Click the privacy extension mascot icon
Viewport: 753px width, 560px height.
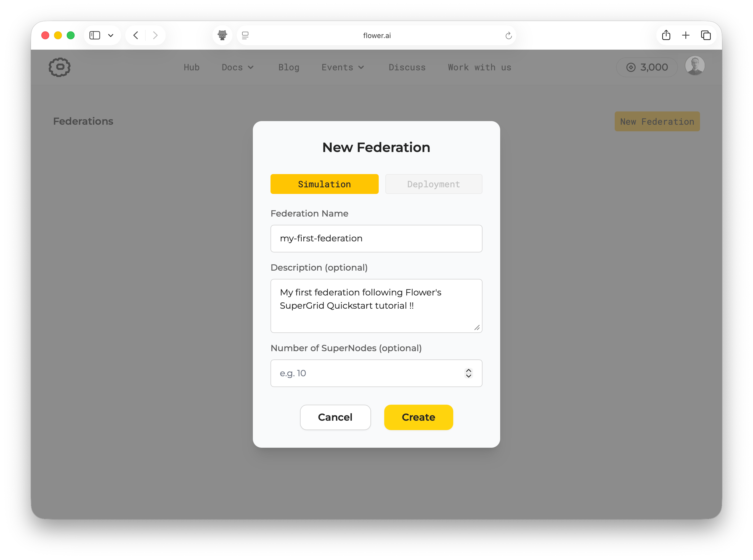tap(222, 35)
